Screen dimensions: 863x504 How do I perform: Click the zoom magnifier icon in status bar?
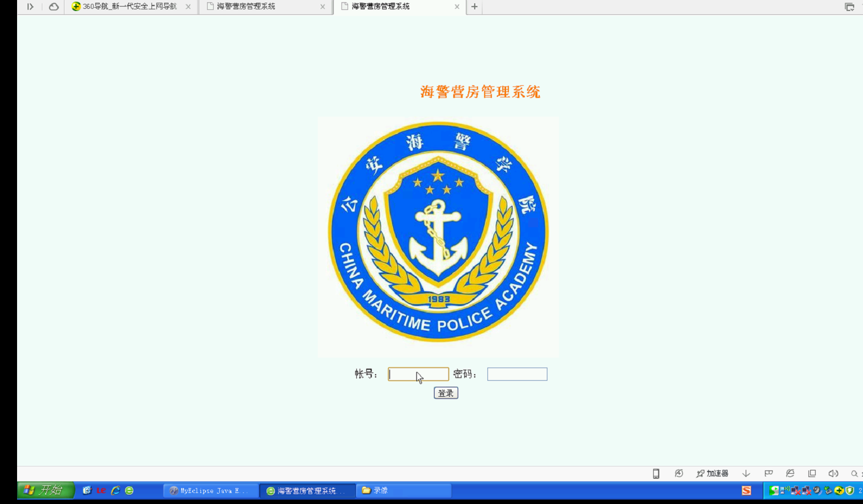(x=854, y=474)
